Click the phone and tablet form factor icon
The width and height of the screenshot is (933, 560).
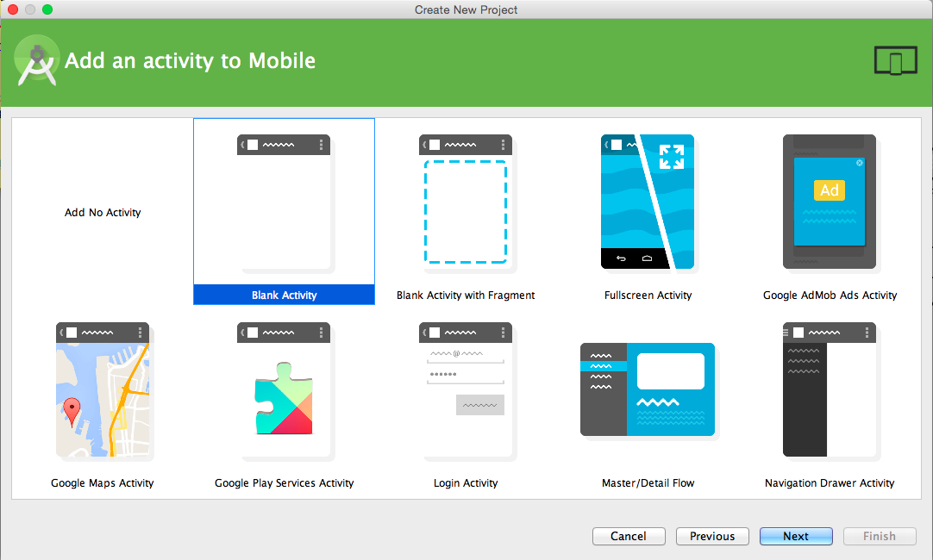pos(896,60)
